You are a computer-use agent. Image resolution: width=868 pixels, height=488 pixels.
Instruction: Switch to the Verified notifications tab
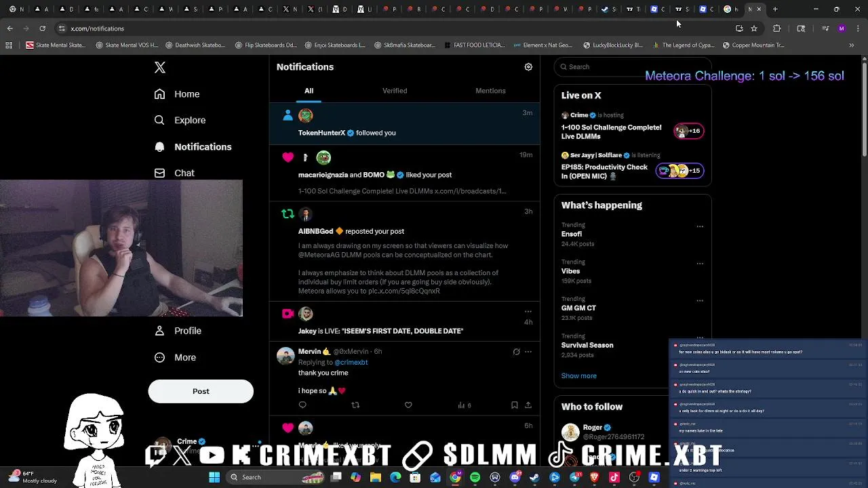point(395,91)
